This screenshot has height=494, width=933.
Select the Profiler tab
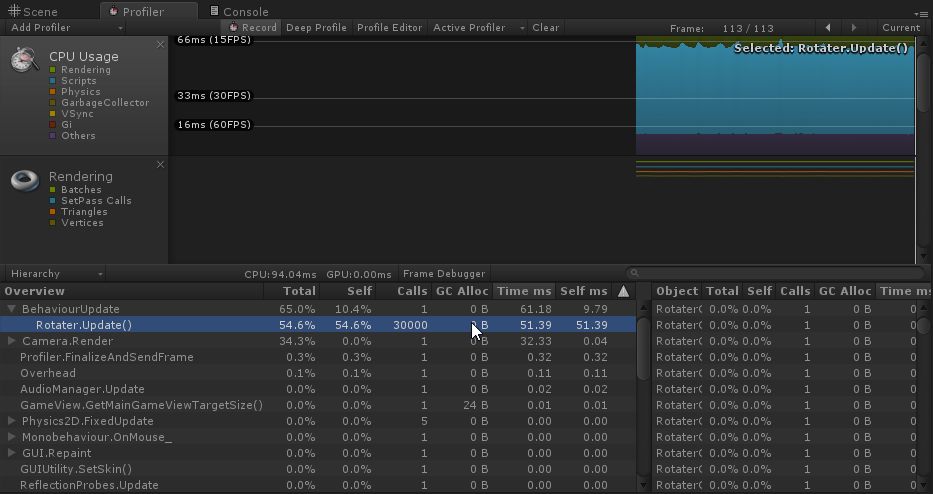coord(148,11)
